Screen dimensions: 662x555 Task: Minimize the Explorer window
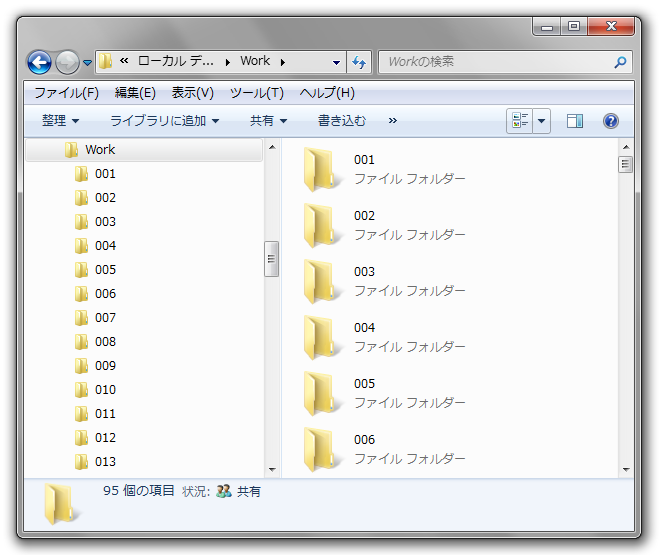point(547,27)
